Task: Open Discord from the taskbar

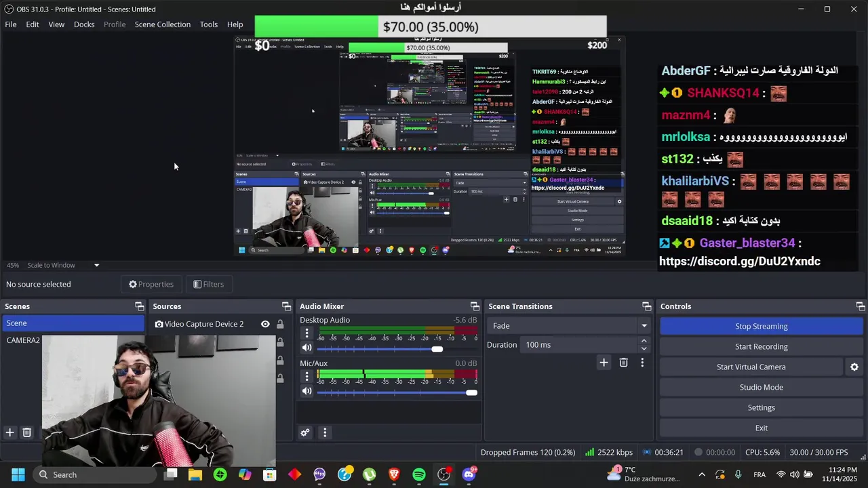Action: coord(469,474)
